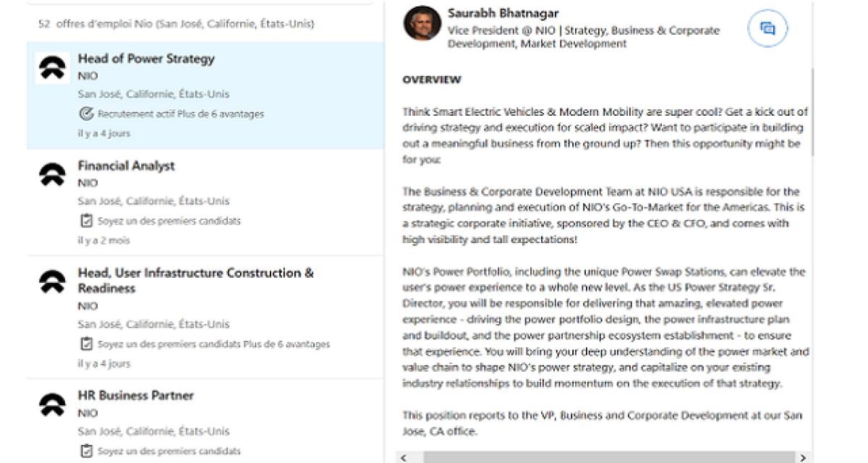Click clipboard icon under Financial Analyst listing

85,221
